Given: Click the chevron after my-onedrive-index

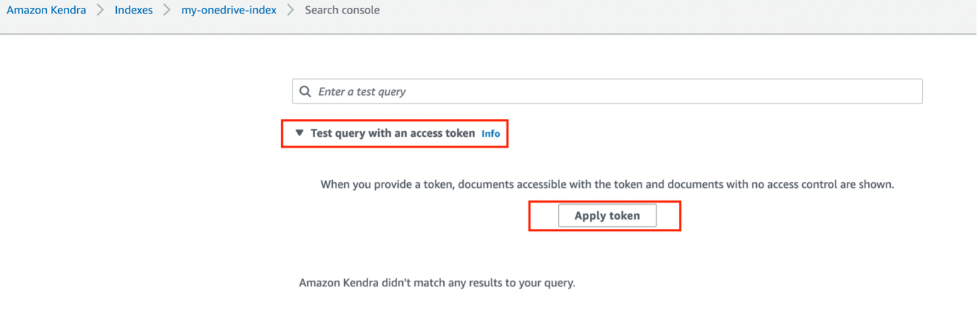Looking at the screenshot, I should 290,11.
